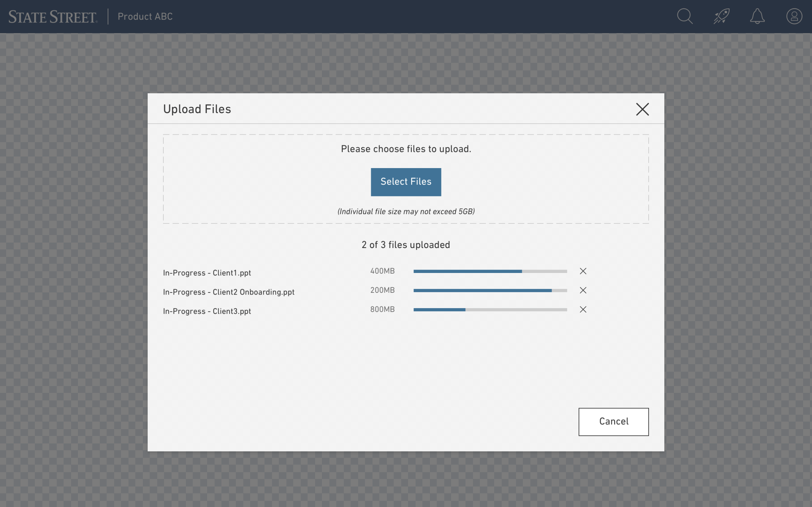Select the In-Progress - Client1.ppt filename

[207, 273]
